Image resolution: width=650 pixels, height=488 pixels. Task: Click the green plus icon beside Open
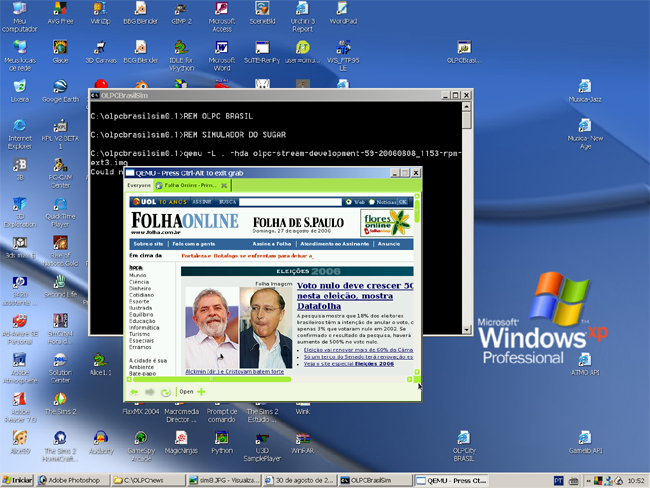(x=201, y=392)
